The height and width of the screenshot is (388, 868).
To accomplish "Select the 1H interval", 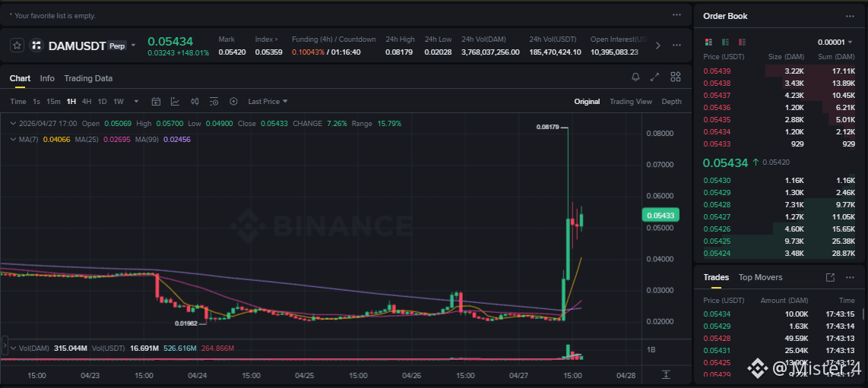I will click(71, 101).
